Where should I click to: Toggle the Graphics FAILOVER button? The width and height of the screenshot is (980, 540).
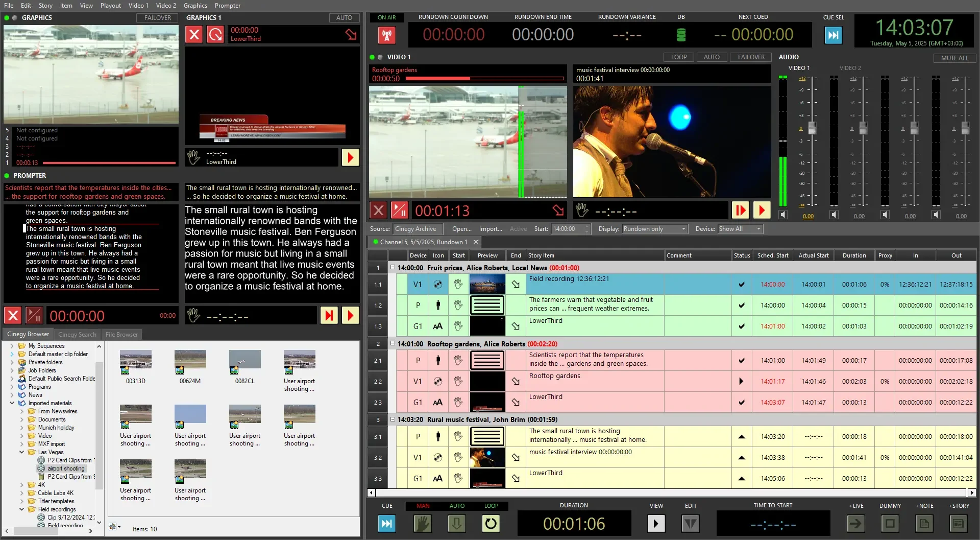[157, 18]
